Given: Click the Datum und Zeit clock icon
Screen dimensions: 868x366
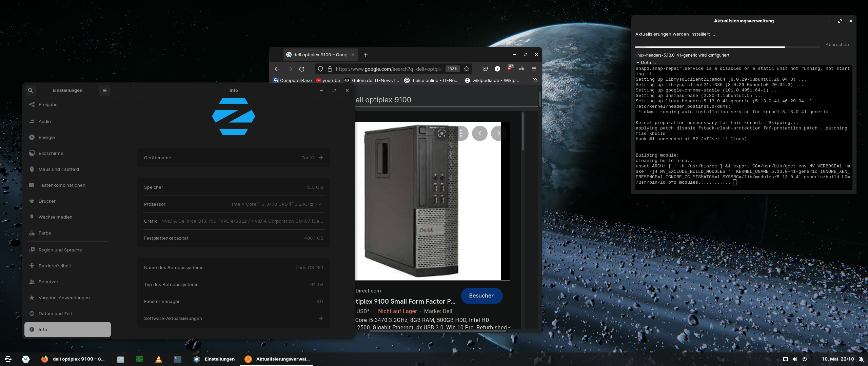Looking at the screenshot, I should (32, 314).
